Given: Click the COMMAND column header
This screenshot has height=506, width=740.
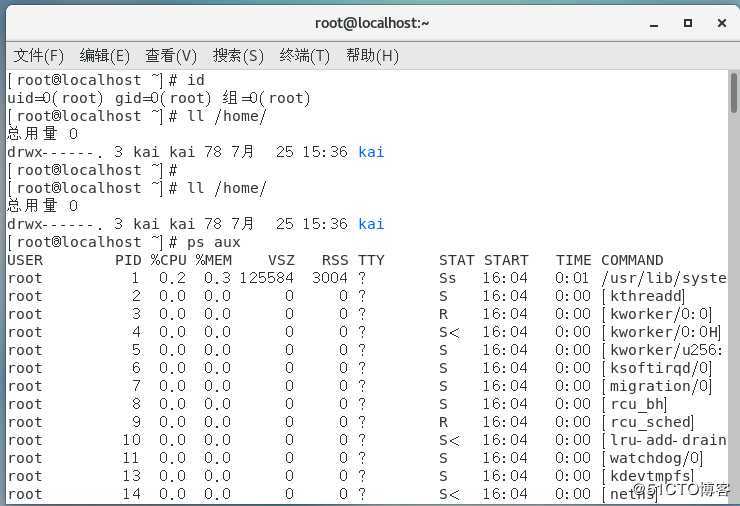Looking at the screenshot, I should pyautogui.click(x=632, y=260).
